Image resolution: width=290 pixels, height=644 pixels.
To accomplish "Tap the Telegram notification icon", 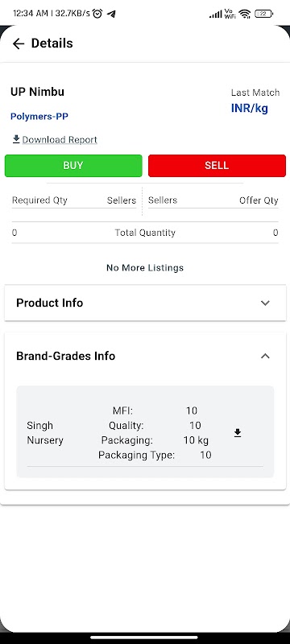I will [x=111, y=14].
